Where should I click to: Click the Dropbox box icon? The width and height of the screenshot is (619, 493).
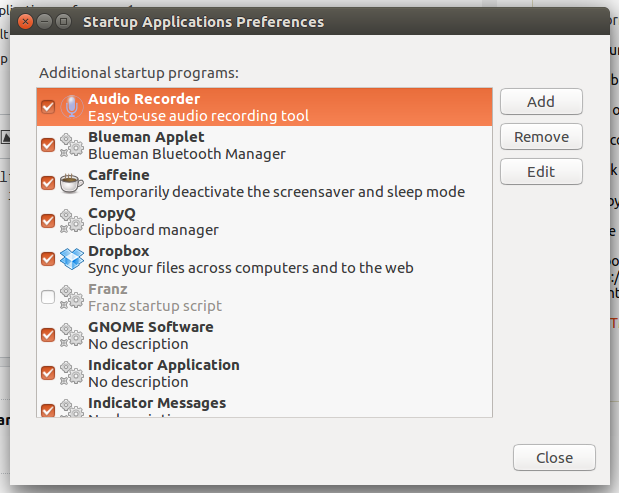72,259
